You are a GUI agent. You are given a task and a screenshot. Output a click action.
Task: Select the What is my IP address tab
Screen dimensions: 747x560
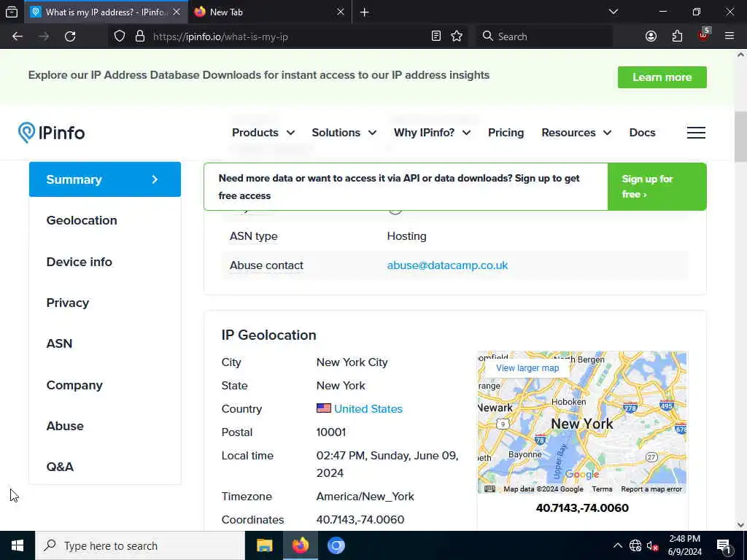(x=106, y=12)
